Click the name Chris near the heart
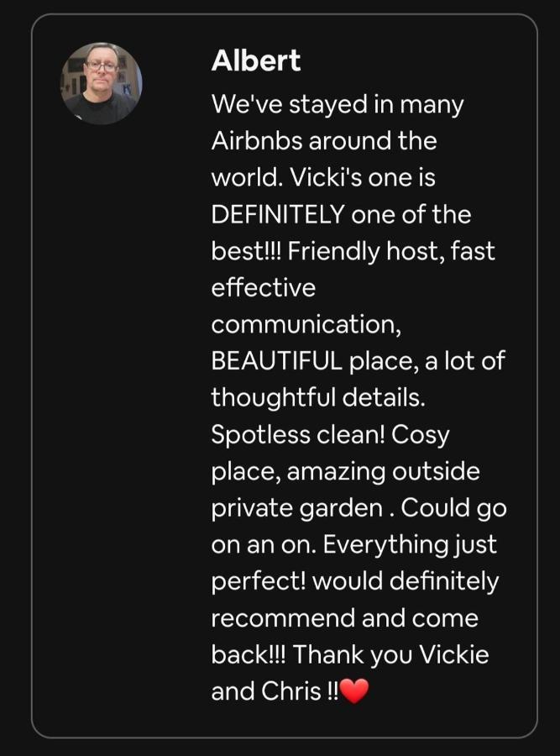The height and width of the screenshot is (756, 560). pyautogui.click(x=291, y=691)
